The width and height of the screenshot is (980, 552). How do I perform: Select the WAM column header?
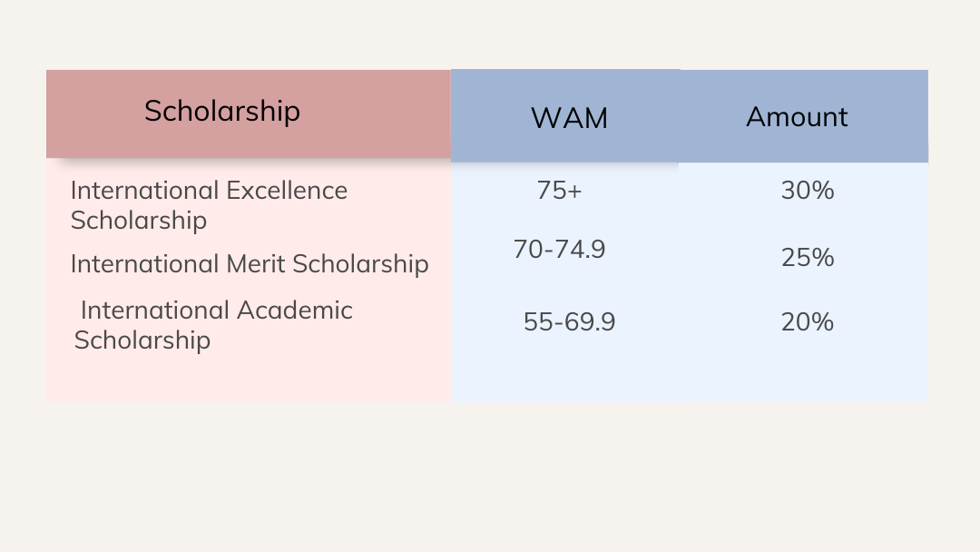[569, 118]
